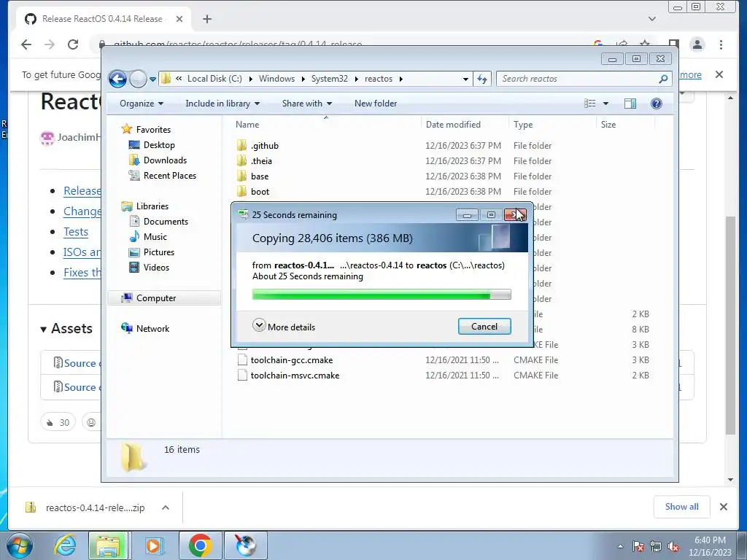The width and height of the screenshot is (747, 560).
Task: Select System32 in the address bar
Action: [330, 79]
